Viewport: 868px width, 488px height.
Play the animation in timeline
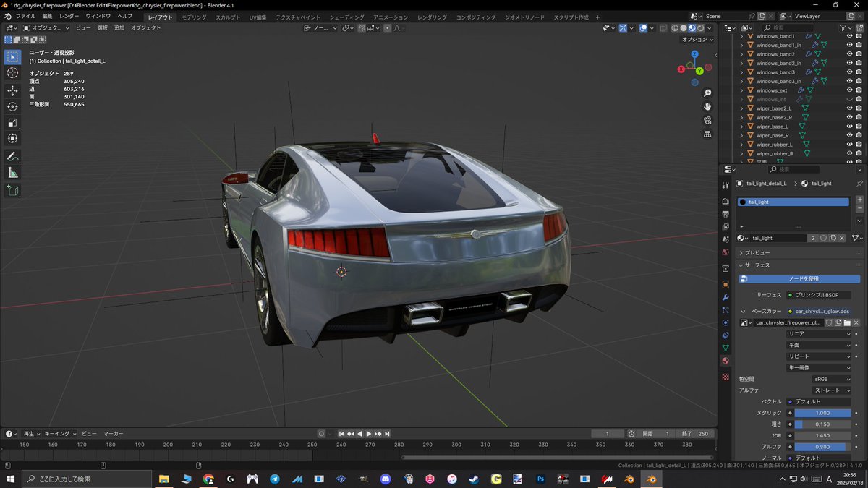pyautogui.click(x=368, y=434)
